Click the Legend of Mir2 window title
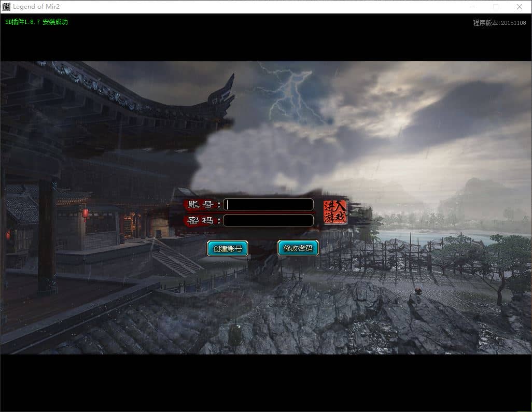The height and width of the screenshot is (412, 532). [36, 6]
